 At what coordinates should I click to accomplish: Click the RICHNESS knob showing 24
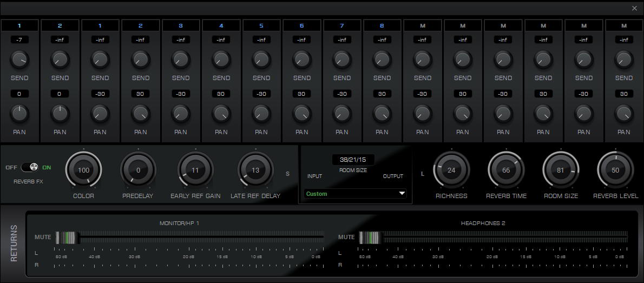tap(451, 170)
